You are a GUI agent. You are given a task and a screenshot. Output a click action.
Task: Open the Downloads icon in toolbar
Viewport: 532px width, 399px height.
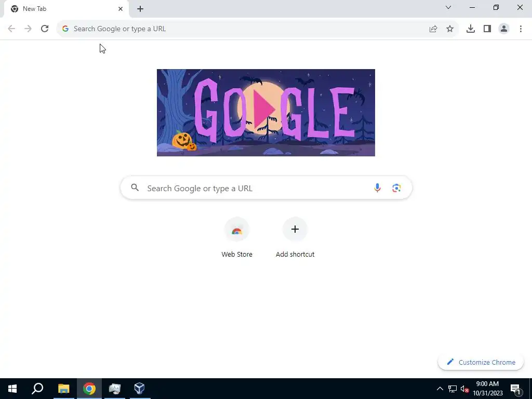pyautogui.click(x=470, y=29)
